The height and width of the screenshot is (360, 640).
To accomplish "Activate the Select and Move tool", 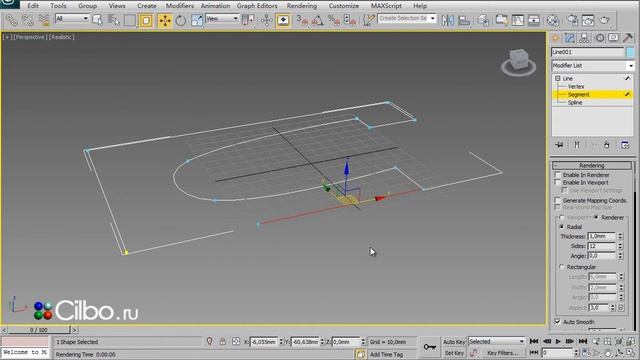I will pos(165,20).
